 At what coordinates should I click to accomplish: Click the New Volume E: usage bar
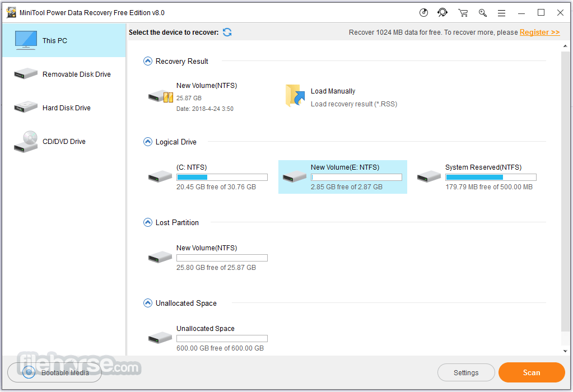(356, 177)
